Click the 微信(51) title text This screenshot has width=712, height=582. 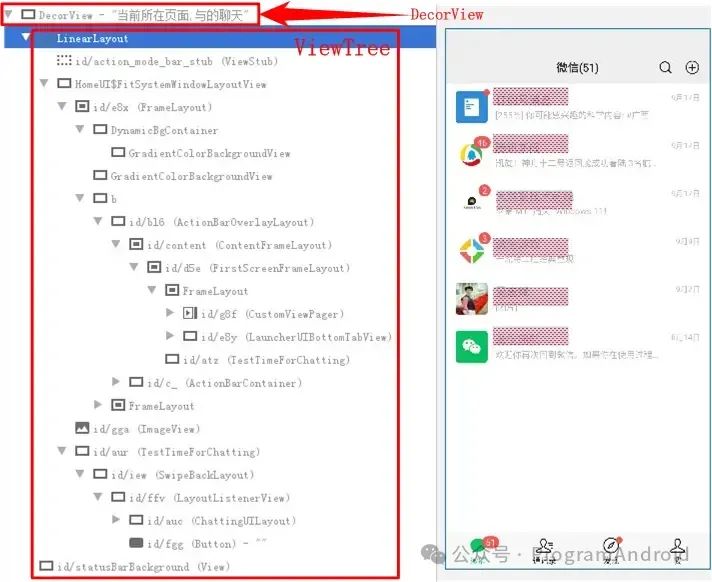point(577,68)
